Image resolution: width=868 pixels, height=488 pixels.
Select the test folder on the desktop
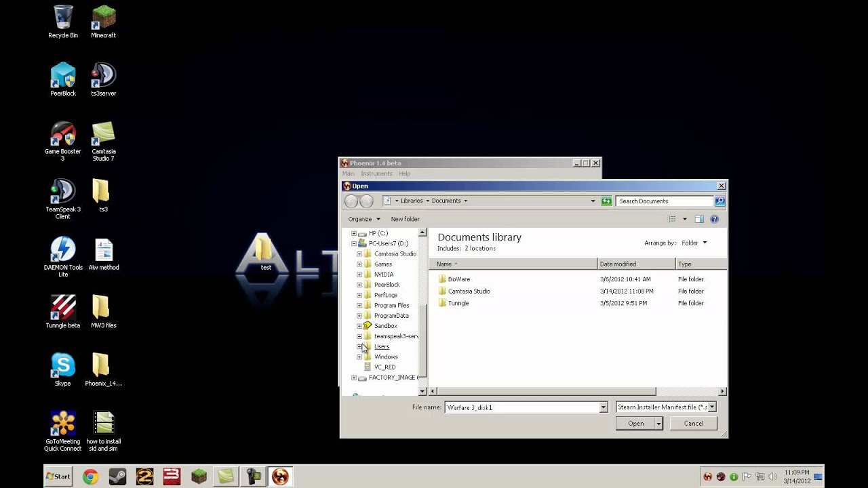265,253
